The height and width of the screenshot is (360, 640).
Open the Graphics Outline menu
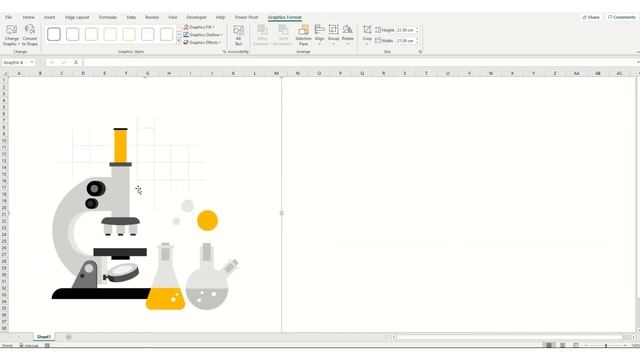click(202, 35)
